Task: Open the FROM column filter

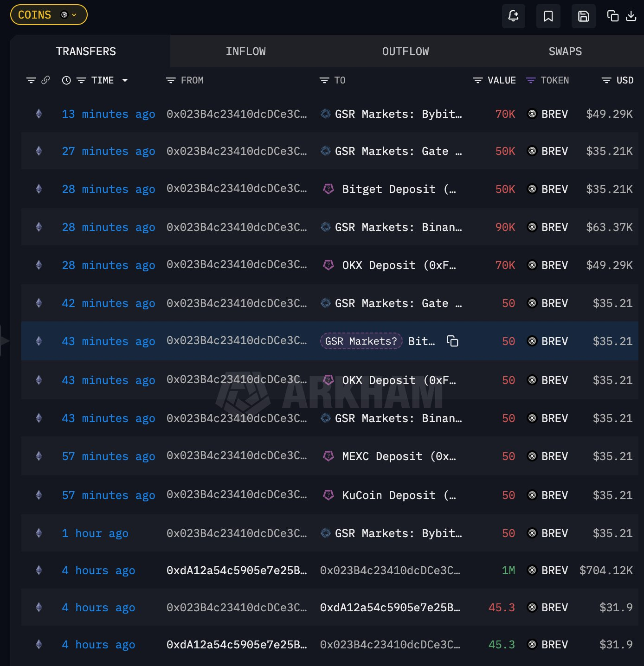Action: click(x=171, y=80)
